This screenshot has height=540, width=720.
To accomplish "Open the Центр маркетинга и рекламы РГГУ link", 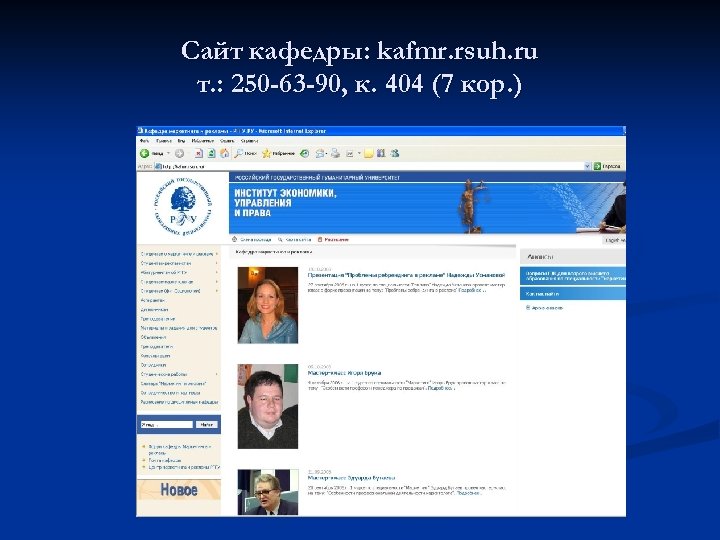I will [184, 467].
